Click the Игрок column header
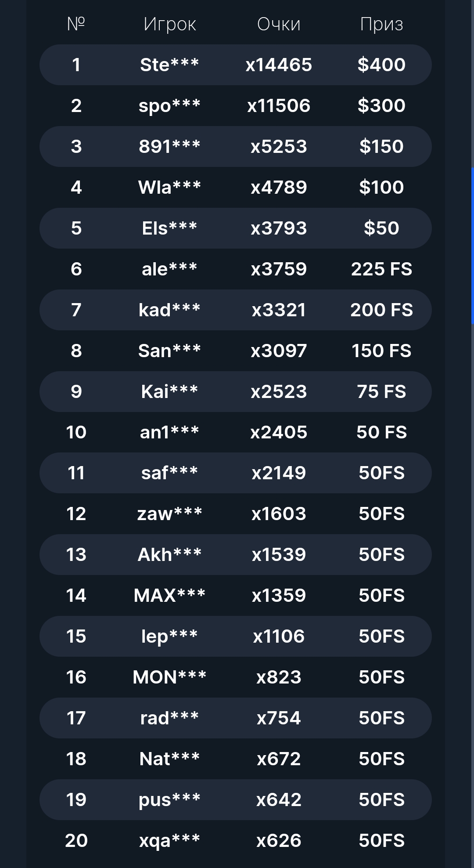 coord(169,25)
